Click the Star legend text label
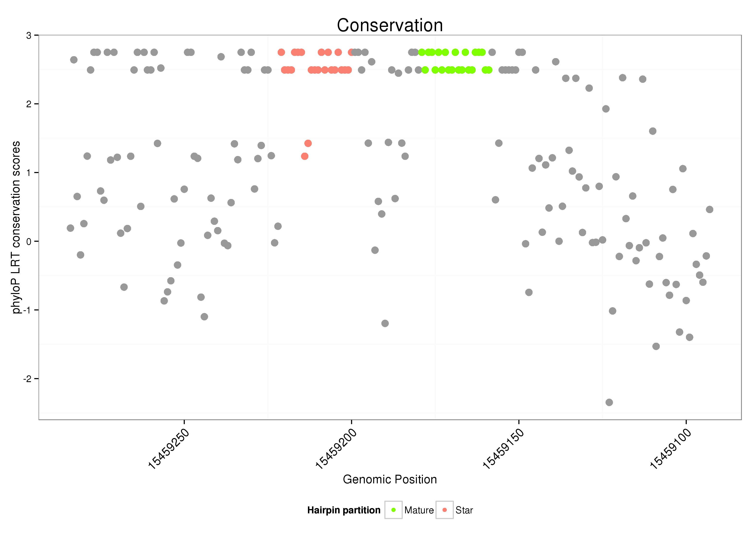The height and width of the screenshot is (540, 756). 464,510
